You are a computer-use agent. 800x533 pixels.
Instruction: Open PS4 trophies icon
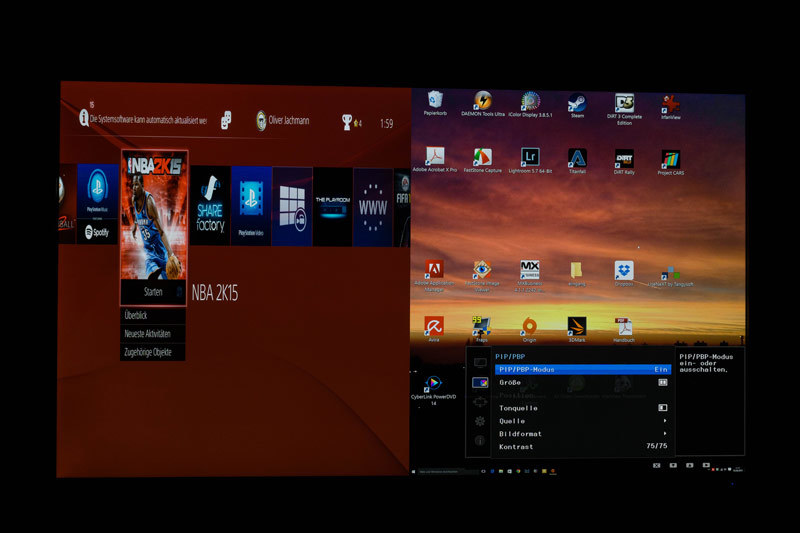(351, 122)
